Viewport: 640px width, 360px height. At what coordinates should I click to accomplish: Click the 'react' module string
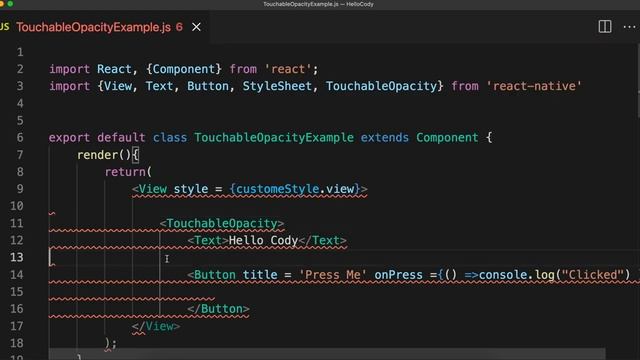288,69
